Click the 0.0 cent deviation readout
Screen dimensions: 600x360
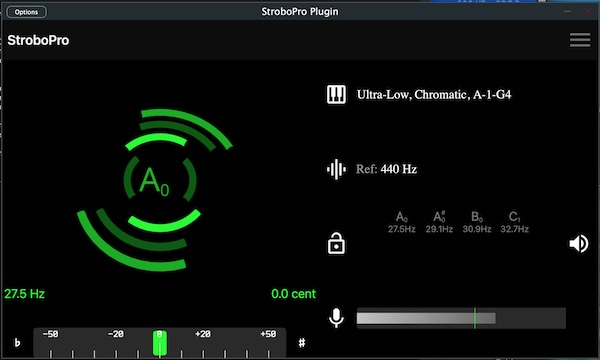click(293, 294)
